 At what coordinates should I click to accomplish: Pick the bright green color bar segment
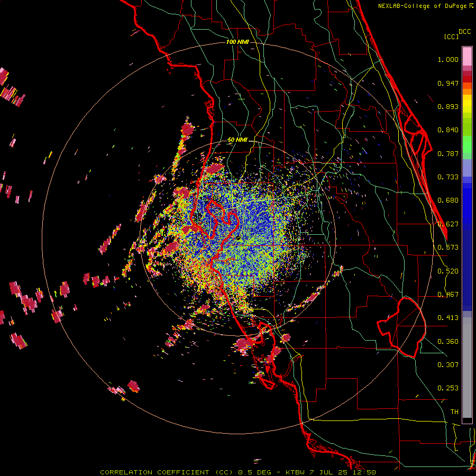467,144
